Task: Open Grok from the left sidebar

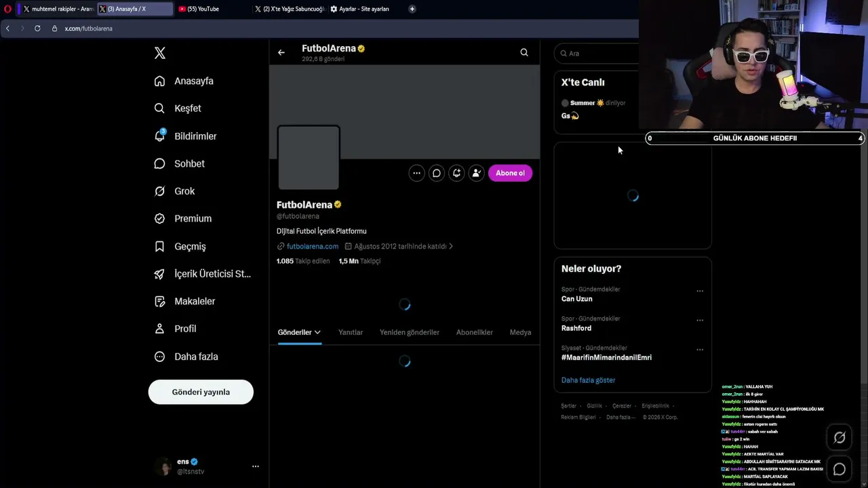Action: tap(175, 191)
